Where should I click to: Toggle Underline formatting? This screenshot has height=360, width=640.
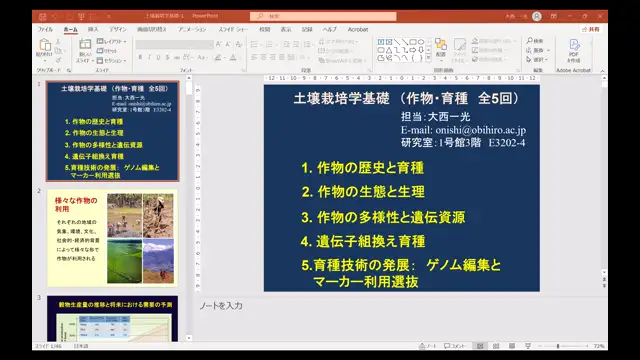click(x=158, y=58)
